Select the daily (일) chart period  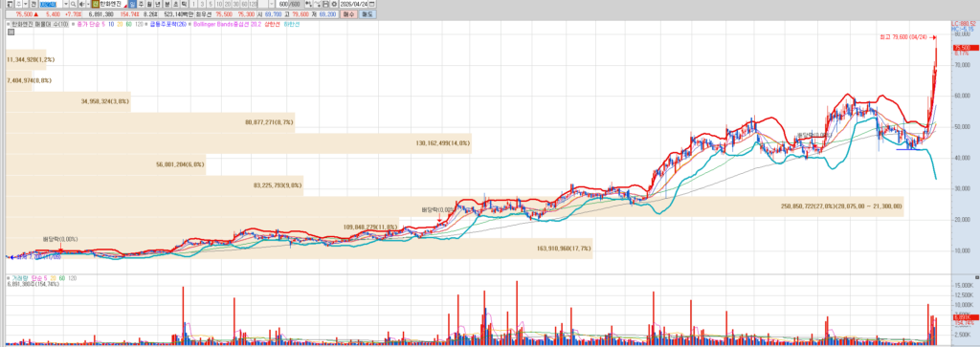(x=132, y=4)
